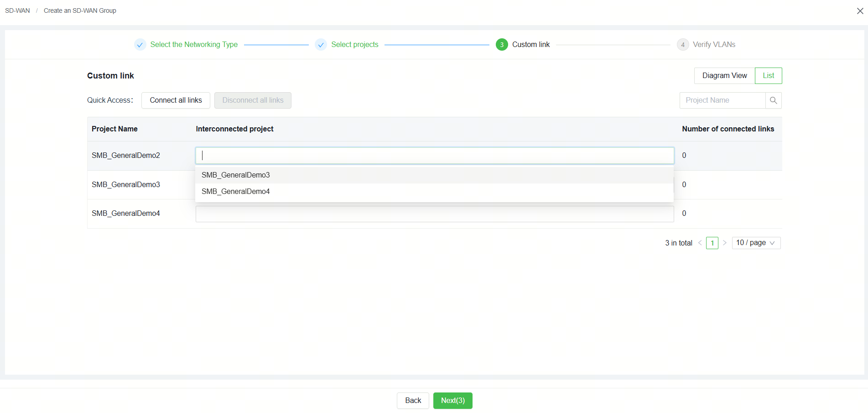Proceed with the Next(3) button
Image resolution: width=868 pixels, height=413 pixels.
(x=452, y=401)
